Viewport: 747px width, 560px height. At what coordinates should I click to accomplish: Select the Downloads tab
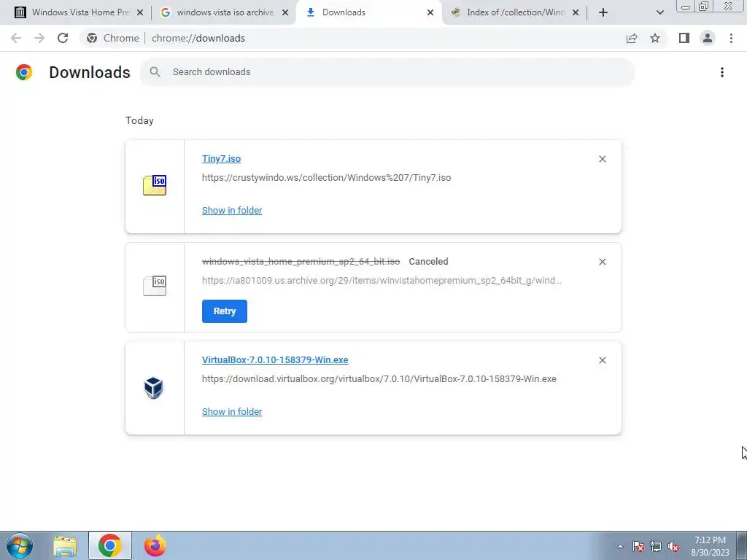(x=368, y=13)
